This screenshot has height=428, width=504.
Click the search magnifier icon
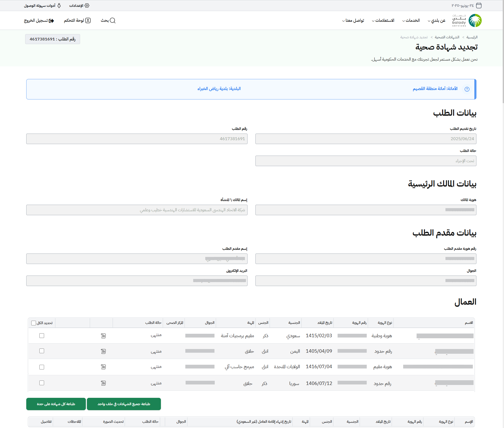click(x=113, y=20)
